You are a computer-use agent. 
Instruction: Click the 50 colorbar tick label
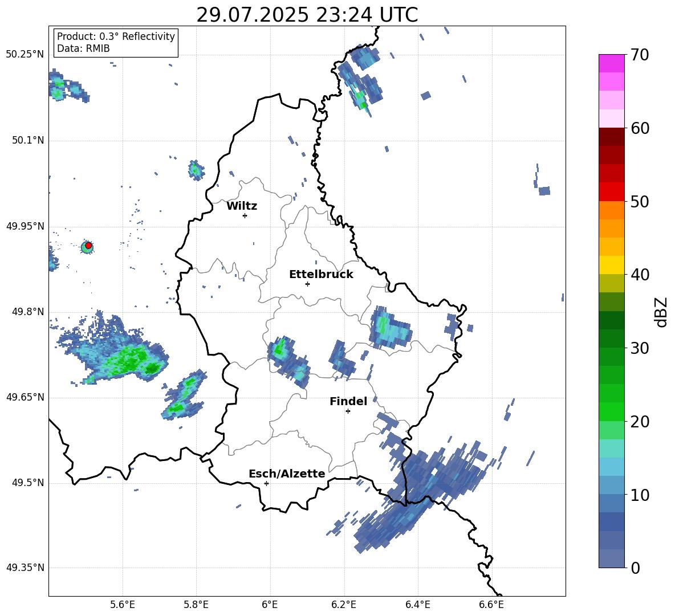[x=640, y=201]
